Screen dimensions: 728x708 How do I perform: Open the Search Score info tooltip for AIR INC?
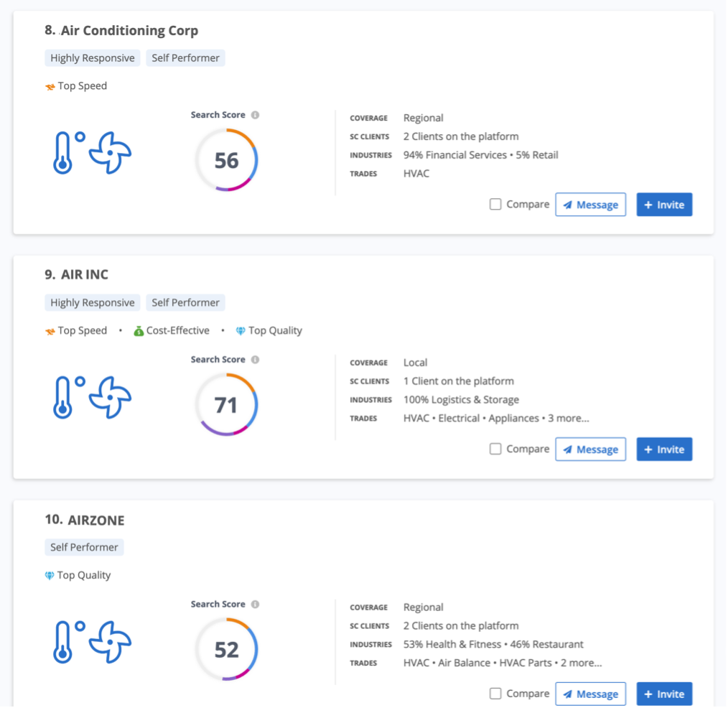pyautogui.click(x=256, y=359)
